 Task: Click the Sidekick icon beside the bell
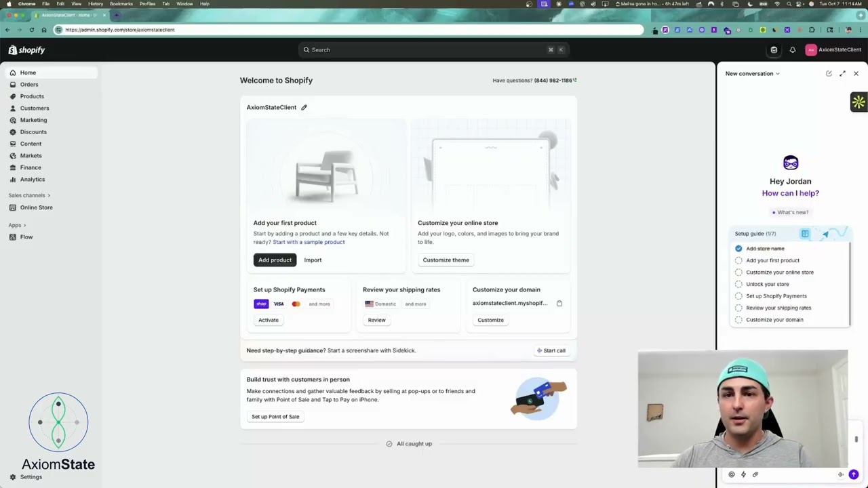774,49
